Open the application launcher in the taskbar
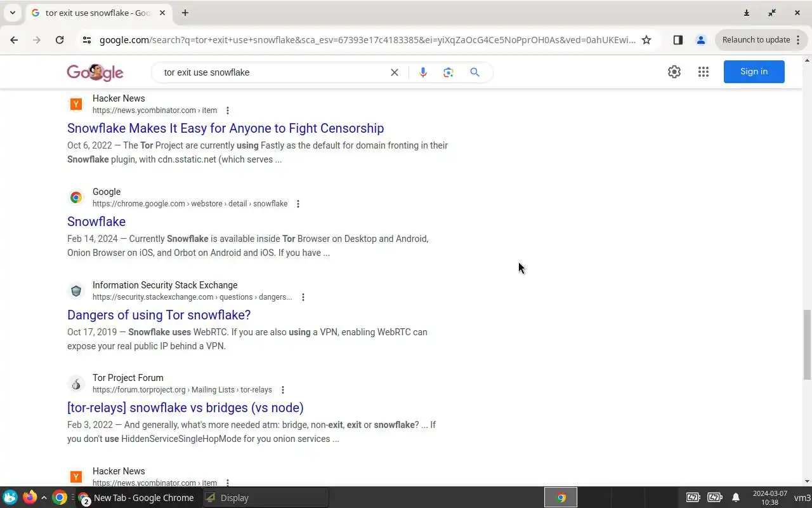This screenshot has height=508, width=812. tap(10, 498)
